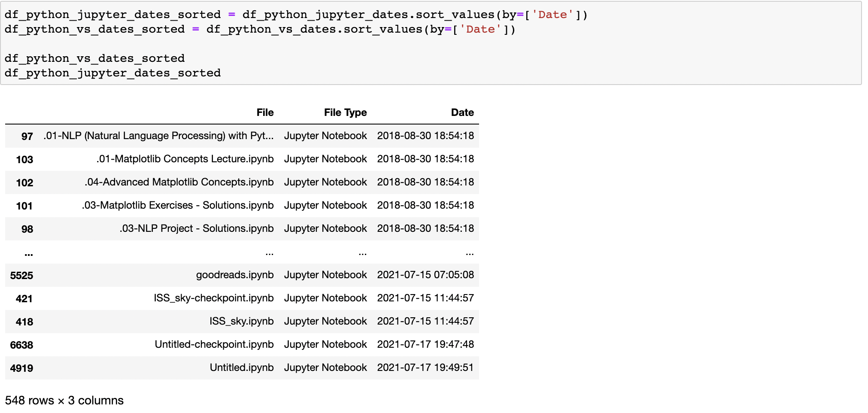Click '.01-Matplotlib Concepts Lecture.ipynb' cell

click(x=185, y=159)
